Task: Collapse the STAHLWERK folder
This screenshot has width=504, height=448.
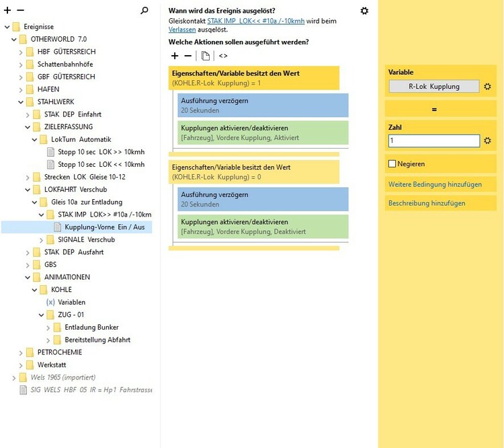Action: [x=21, y=102]
